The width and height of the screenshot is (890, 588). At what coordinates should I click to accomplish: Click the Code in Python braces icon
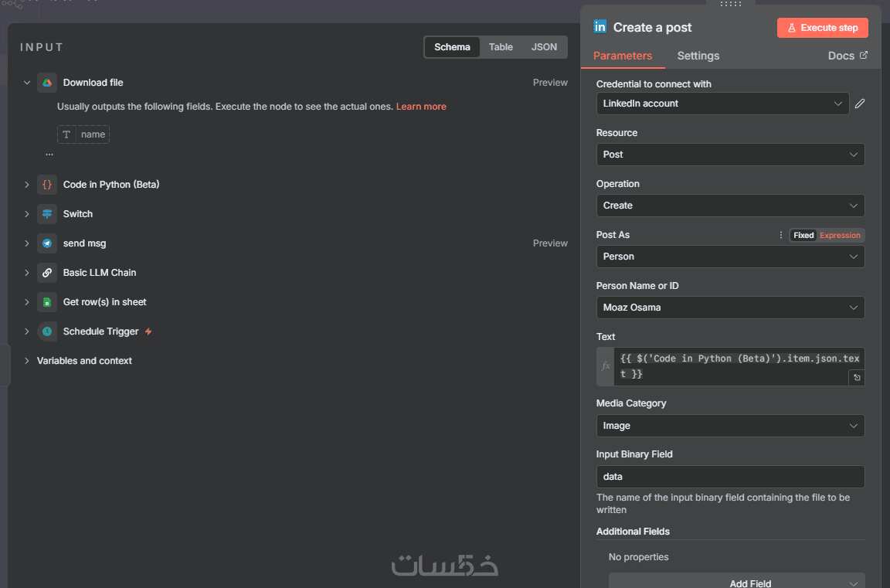(x=47, y=185)
